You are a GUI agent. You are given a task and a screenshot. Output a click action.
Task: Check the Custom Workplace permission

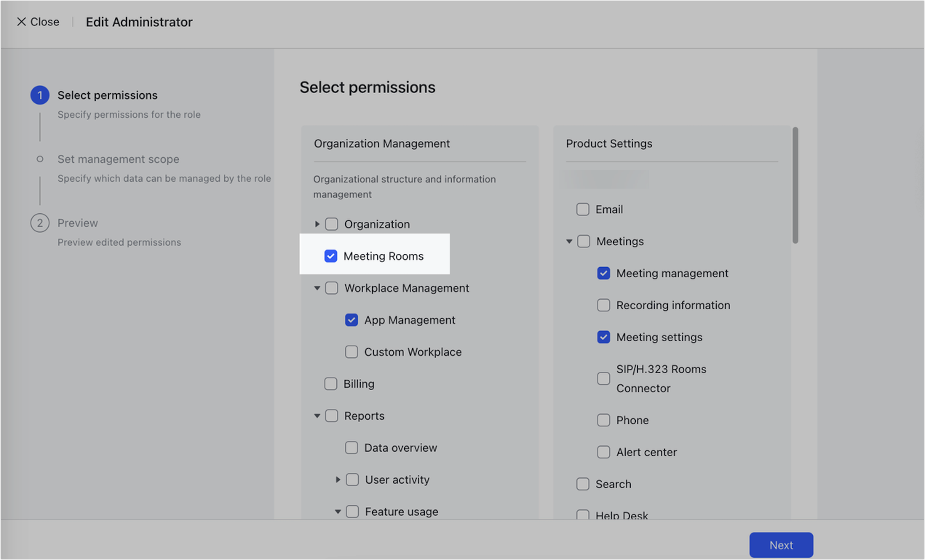[x=351, y=351]
